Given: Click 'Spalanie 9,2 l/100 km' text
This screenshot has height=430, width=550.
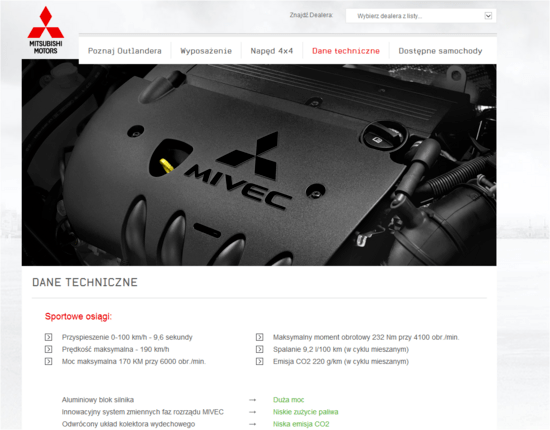Looking at the screenshot, I should click(307, 349).
